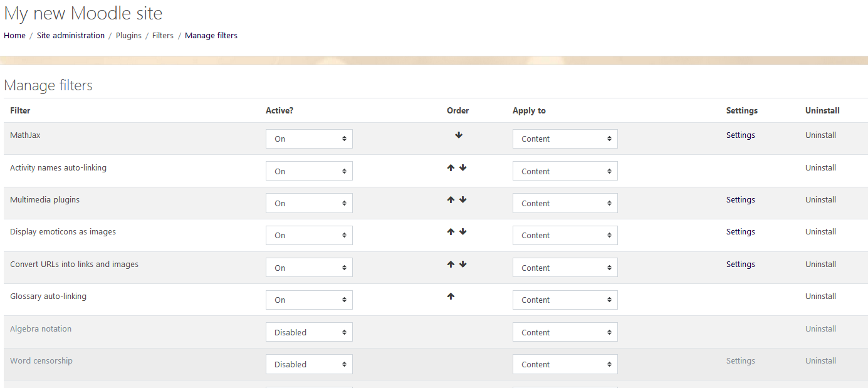
Task: Click Convert URLs into links and images text
Action: pos(74,264)
